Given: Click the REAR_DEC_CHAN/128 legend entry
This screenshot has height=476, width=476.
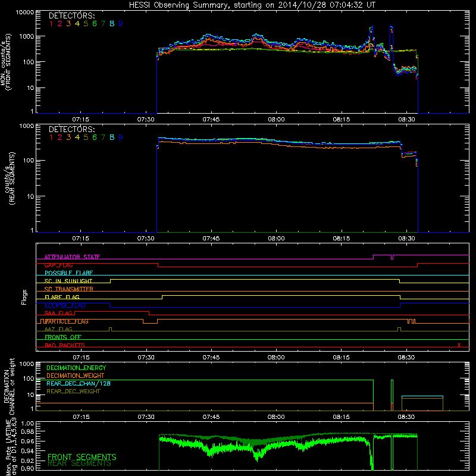Looking at the screenshot, I should (79, 383).
